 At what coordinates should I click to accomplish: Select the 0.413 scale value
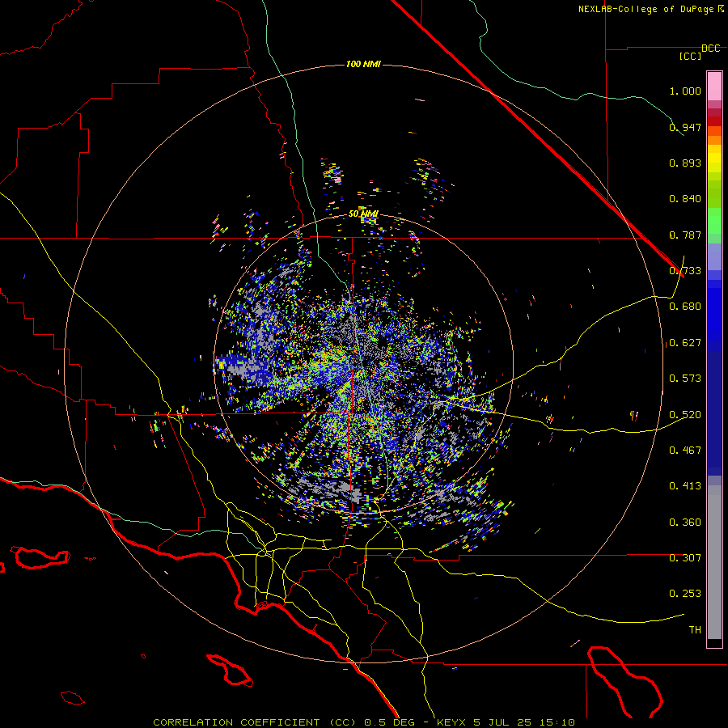tap(685, 486)
